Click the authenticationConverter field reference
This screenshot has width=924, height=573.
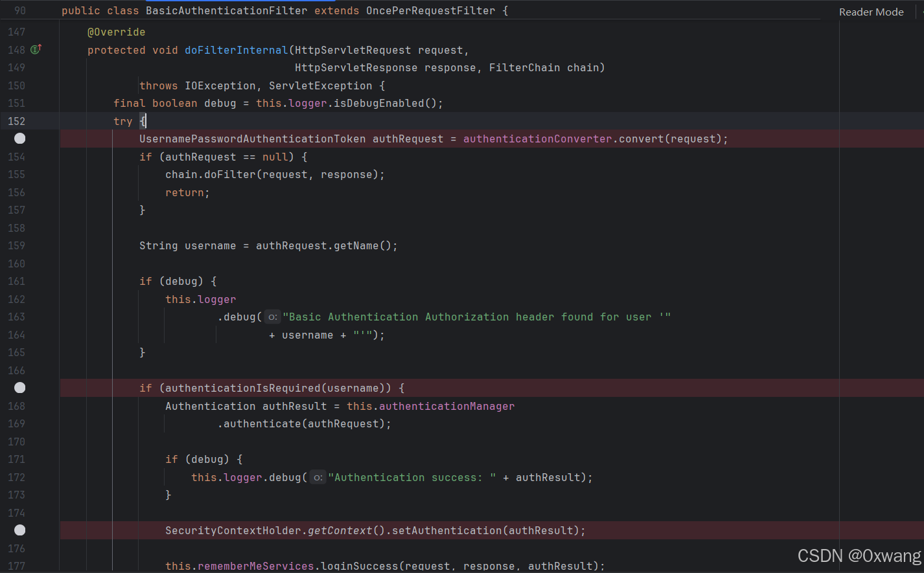click(538, 139)
